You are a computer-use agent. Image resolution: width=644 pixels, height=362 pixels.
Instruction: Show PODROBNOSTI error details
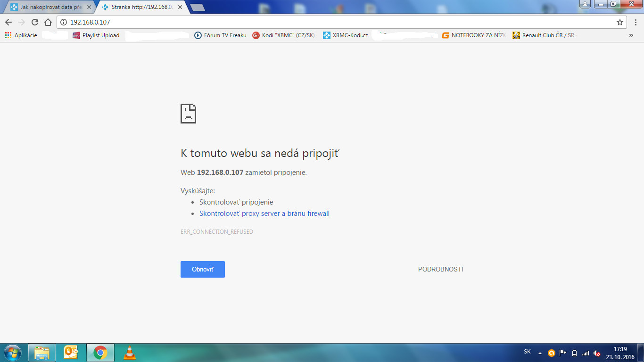pyautogui.click(x=440, y=269)
